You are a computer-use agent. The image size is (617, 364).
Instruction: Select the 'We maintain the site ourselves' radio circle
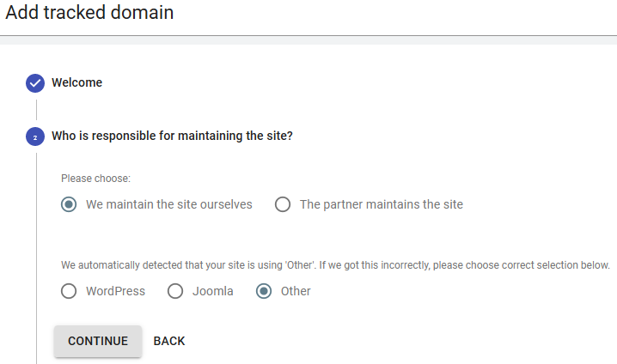click(x=69, y=204)
